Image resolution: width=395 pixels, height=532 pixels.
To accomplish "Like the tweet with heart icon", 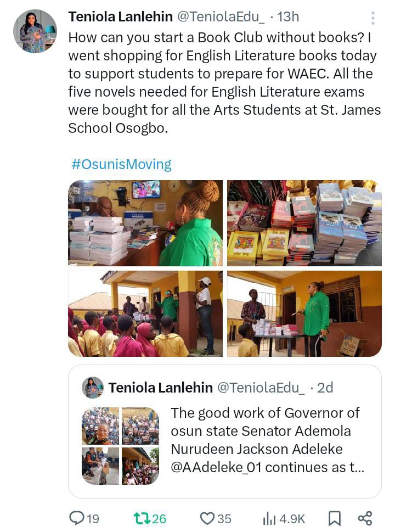I will point(207,518).
